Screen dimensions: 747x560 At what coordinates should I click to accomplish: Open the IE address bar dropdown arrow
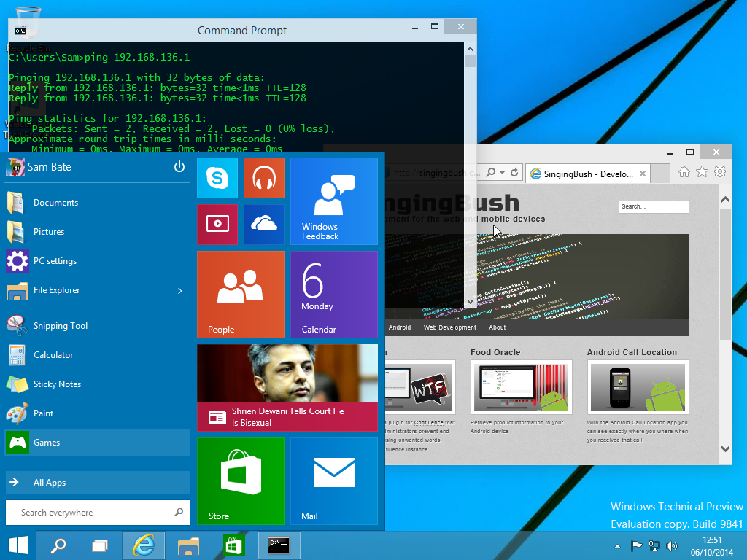pos(502,172)
